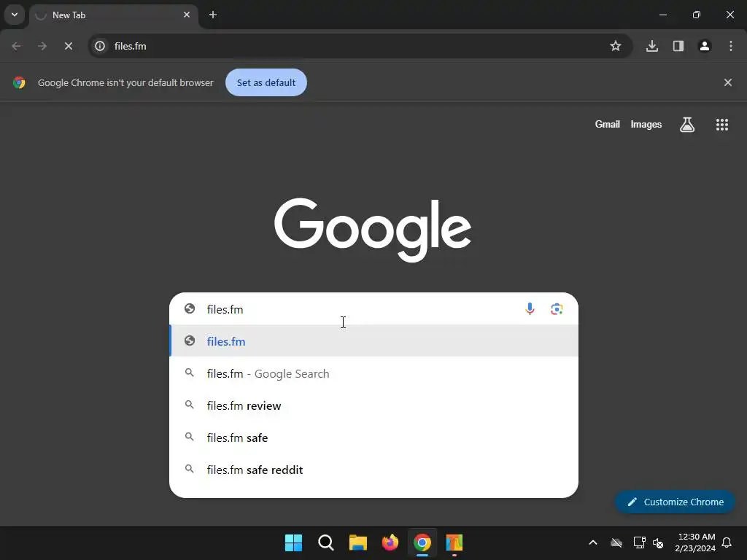Open the notifications bell
747x560 pixels.
[727, 542]
